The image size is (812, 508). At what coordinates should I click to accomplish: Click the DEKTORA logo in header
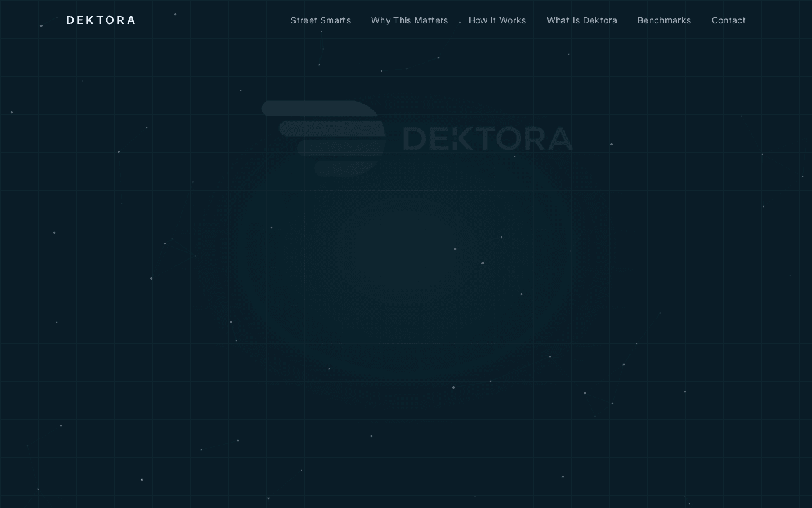101,20
